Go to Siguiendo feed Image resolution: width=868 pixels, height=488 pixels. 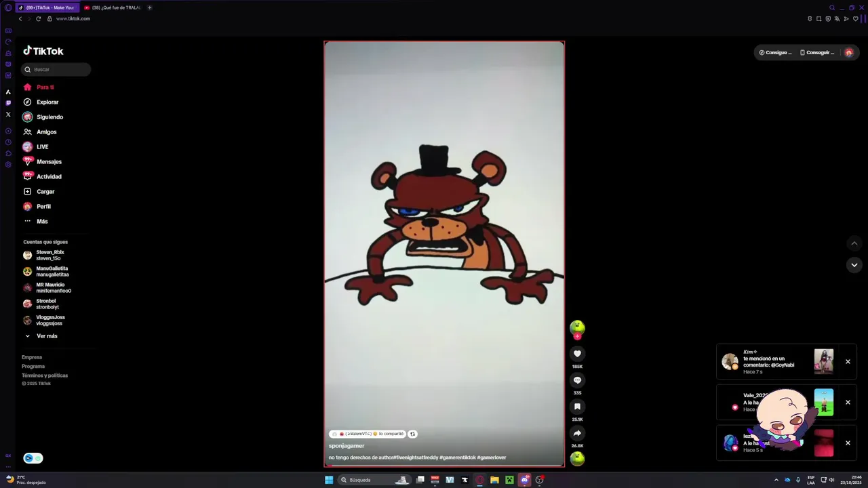pyautogui.click(x=43, y=117)
